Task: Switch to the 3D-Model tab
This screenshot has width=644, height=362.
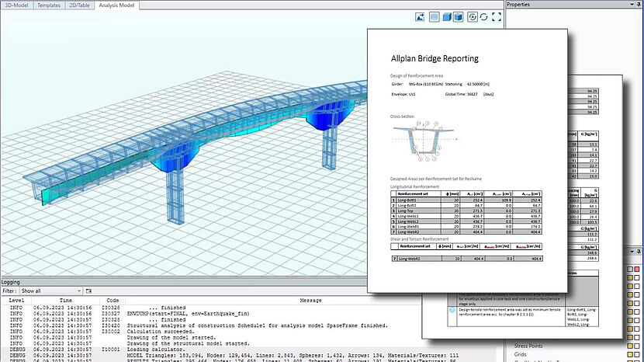Action: [16, 5]
